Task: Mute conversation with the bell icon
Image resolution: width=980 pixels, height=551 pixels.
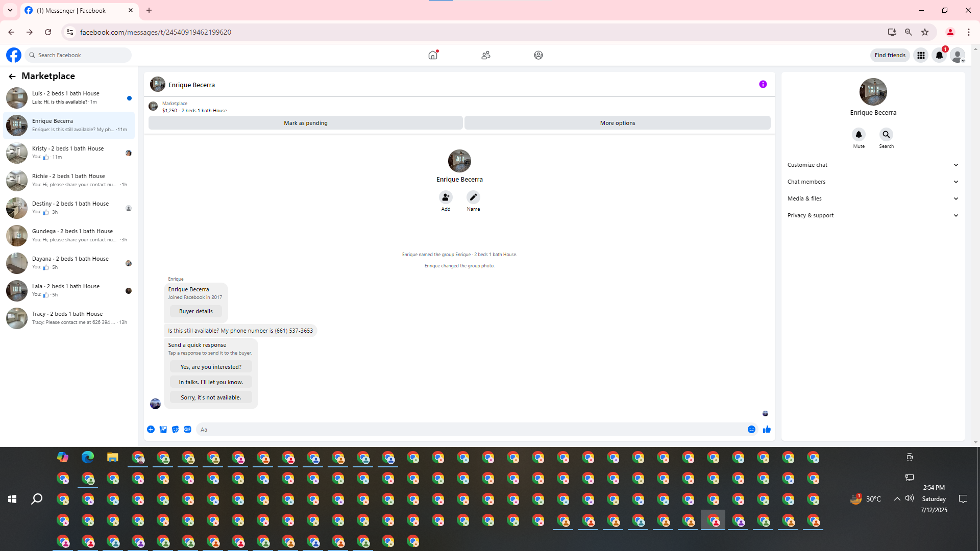Action: pyautogui.click(x=859, y=135)
